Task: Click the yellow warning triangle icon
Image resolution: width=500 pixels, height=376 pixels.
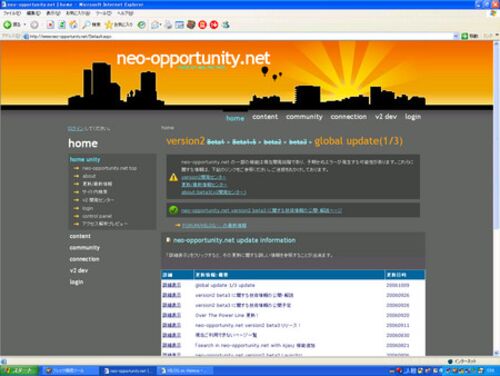Action: tap(173, 177)
